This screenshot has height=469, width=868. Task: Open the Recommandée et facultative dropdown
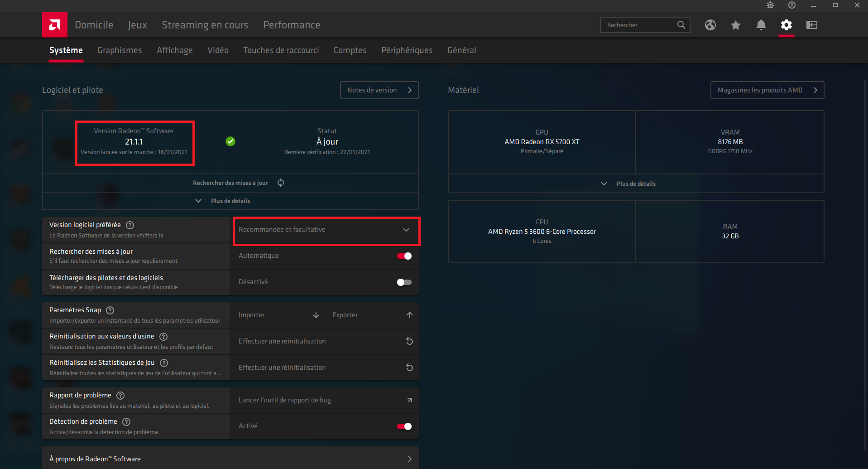[326, 230]
